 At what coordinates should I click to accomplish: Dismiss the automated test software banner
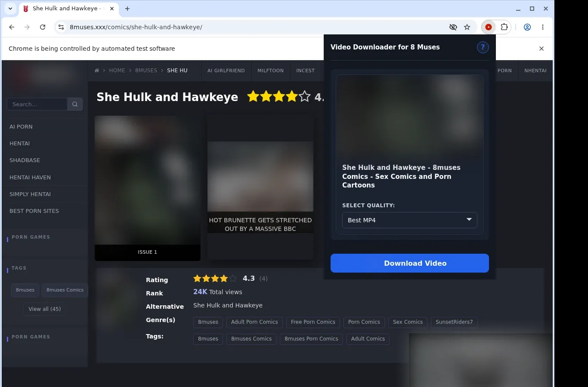(542, 49)
